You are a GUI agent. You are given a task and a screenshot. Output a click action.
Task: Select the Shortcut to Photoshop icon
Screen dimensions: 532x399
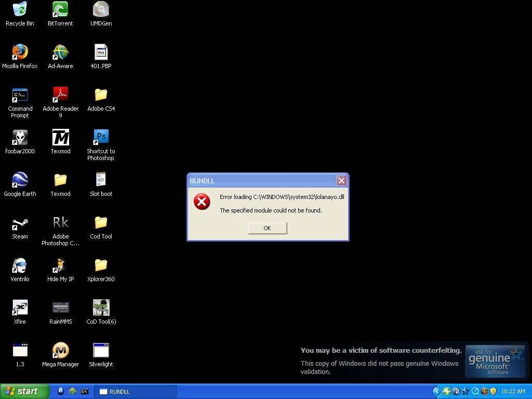101,138
